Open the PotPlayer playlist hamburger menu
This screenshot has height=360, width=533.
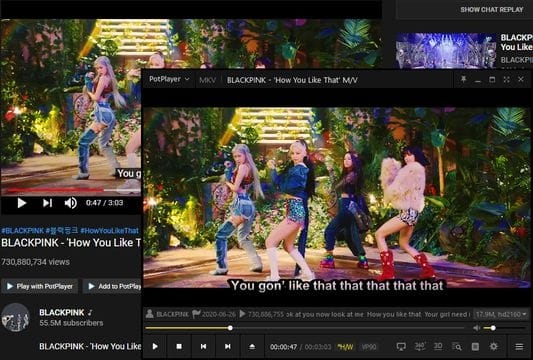pyautogui.click(x=519, y=346)
